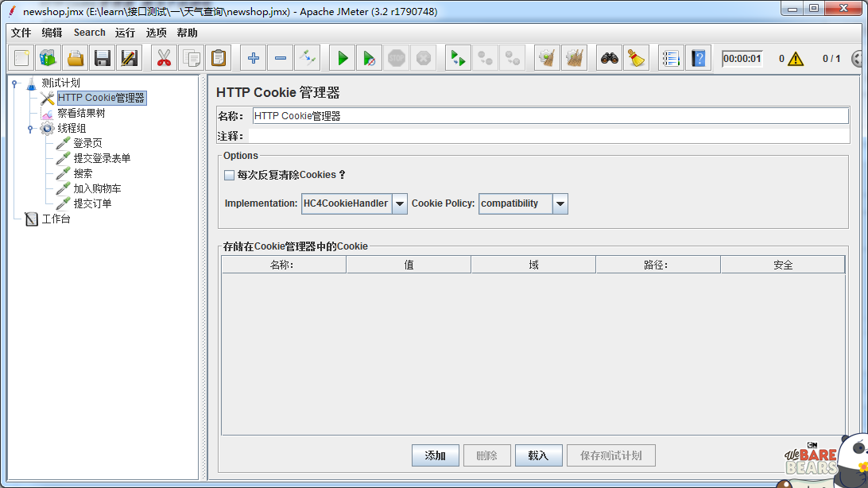This screenshot has height=488, width=868.
Task: Click the 域 column header
Action: point(533,265)
